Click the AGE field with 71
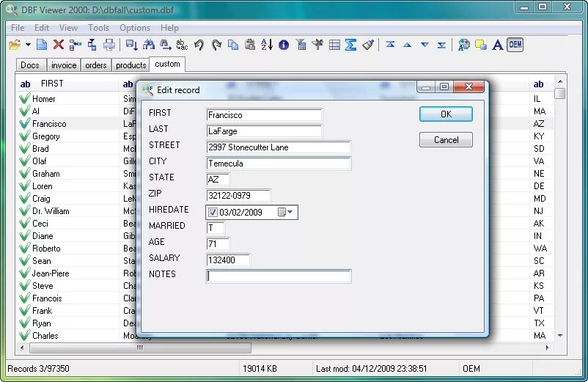 (x=218, y=243)
